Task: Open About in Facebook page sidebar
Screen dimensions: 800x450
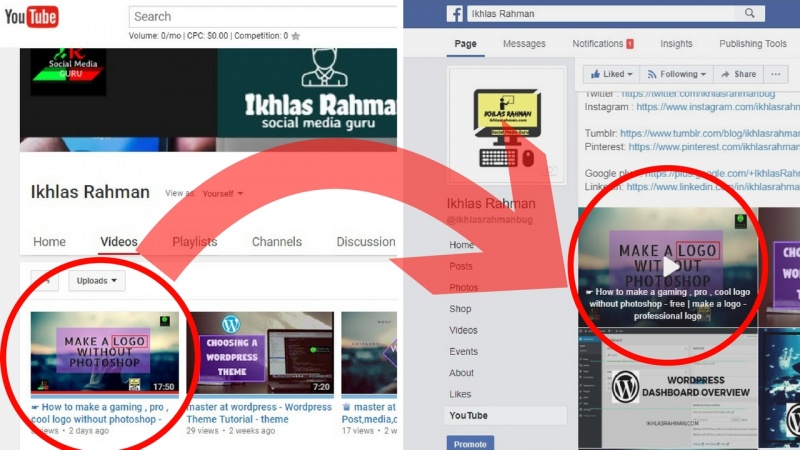Action: tap(461, 373)
